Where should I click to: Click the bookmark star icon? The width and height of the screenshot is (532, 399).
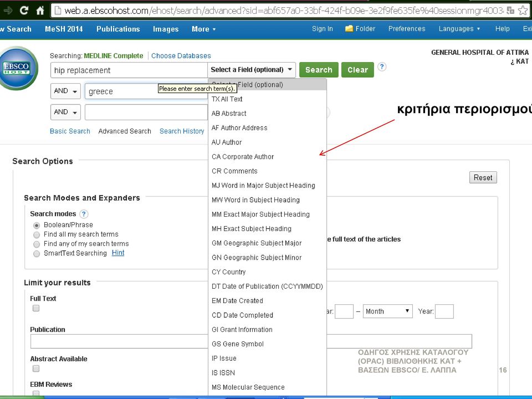pos(523,11)
